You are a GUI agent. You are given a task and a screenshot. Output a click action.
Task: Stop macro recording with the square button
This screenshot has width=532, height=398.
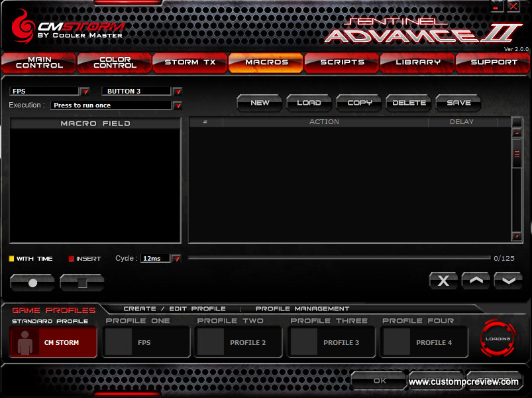tap(82, 283)
